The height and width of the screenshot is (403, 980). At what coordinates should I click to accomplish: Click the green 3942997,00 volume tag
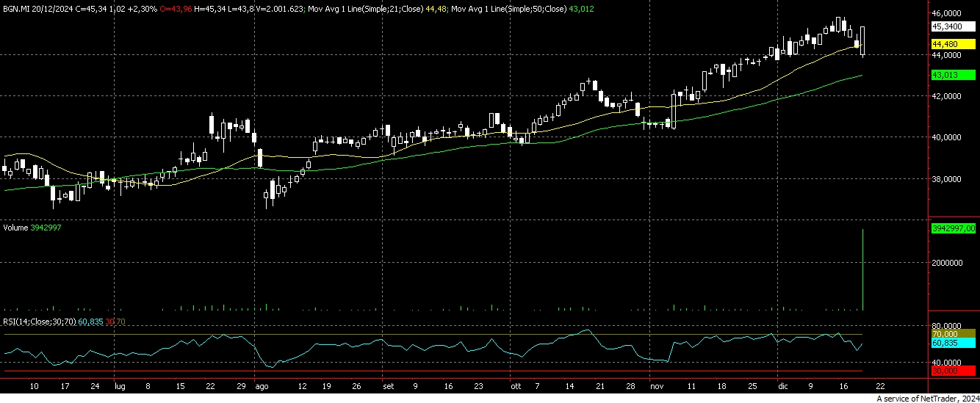point(954,228)
